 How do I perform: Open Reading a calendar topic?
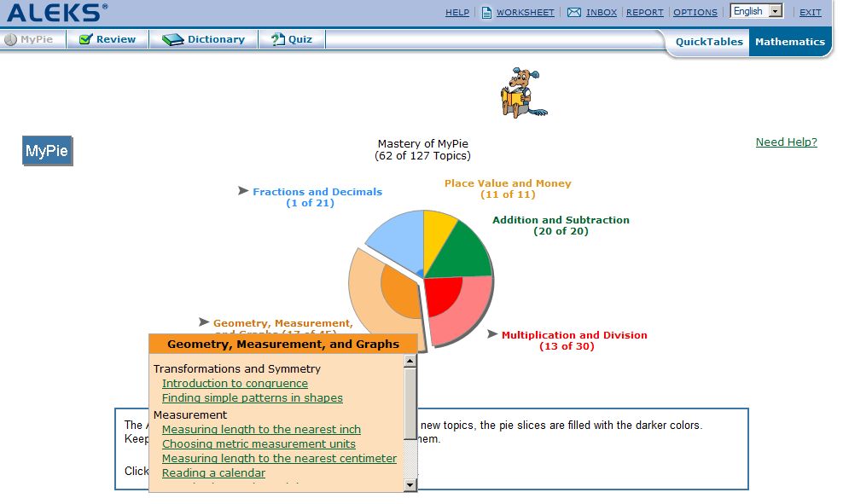click(x=213, y=472)
